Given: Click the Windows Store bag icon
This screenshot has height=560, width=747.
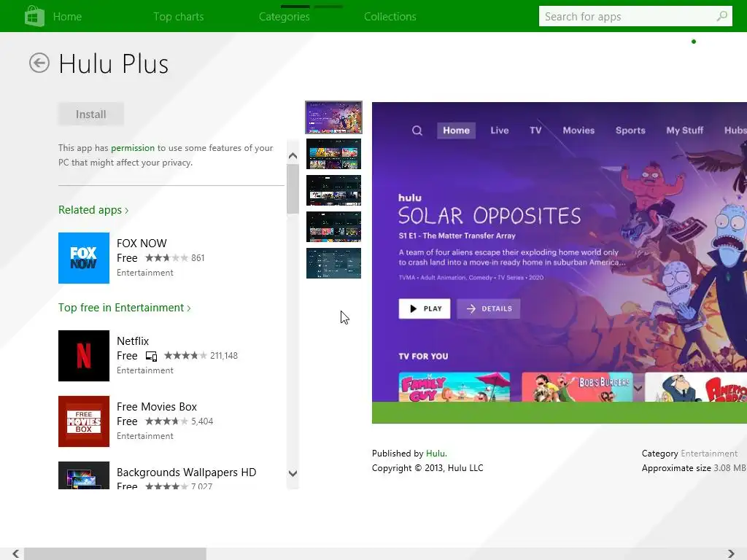Looking at the screenshot, I should tap(34, 16).
